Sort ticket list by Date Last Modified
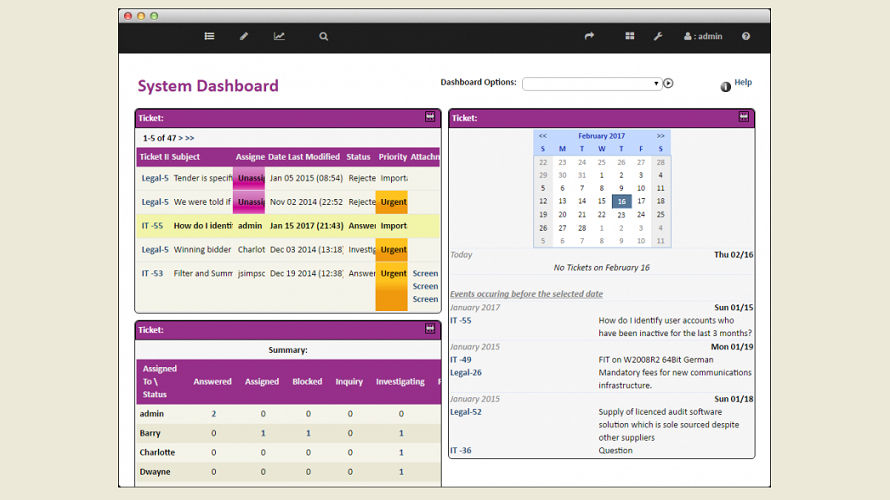The width and height of the screenshot is (890, 500). pyautogui.click(x=304, y=157)
